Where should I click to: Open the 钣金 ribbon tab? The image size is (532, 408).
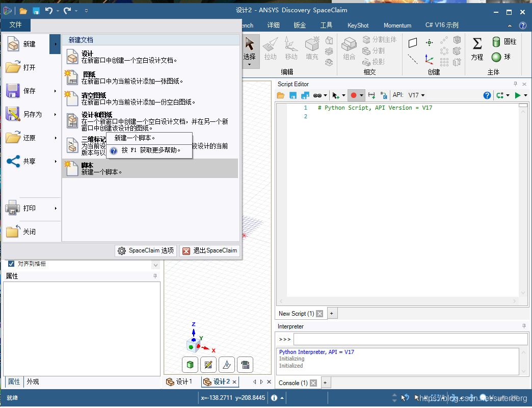point(300,25)
